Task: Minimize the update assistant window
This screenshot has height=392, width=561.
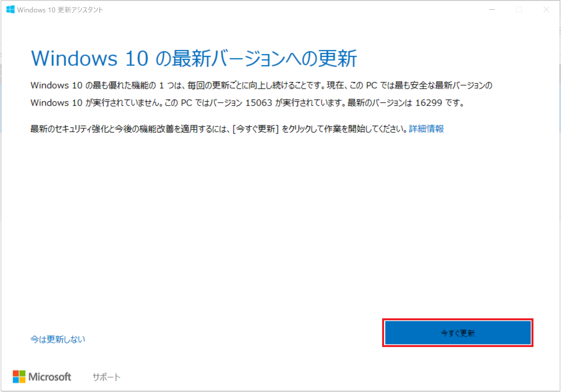Action: click(492, 10)
